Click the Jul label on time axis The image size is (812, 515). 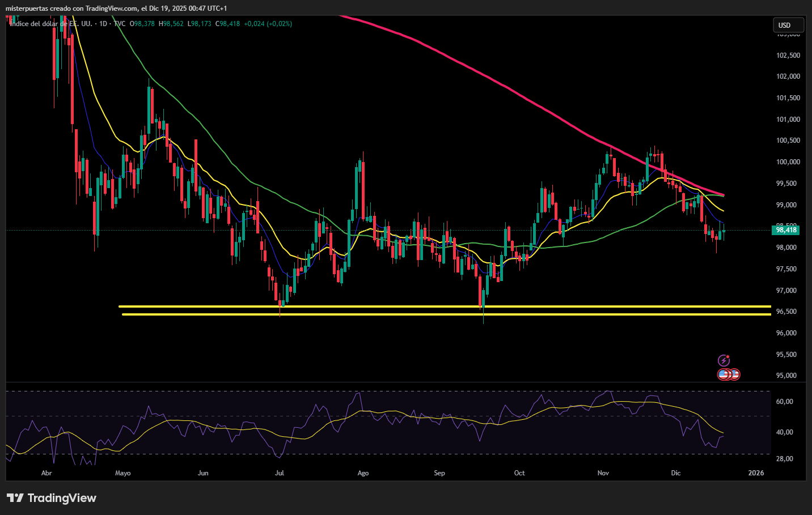click(280, 473)
